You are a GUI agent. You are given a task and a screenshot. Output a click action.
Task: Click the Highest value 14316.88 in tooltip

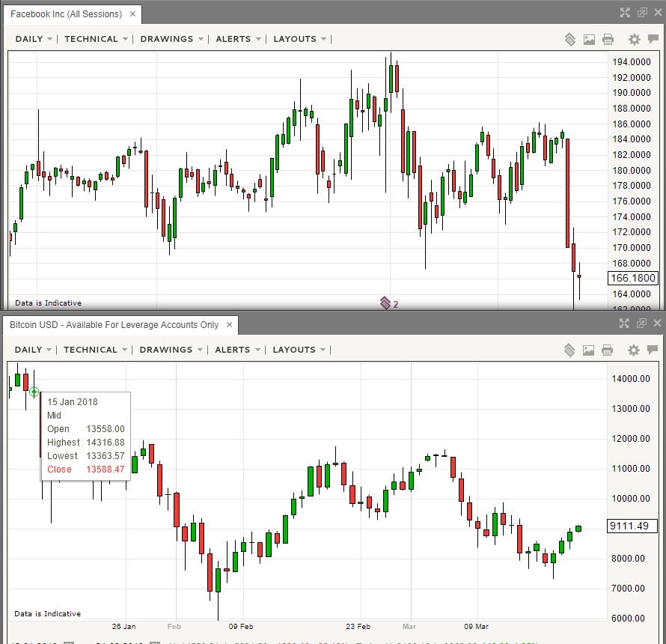coord(106,443)
